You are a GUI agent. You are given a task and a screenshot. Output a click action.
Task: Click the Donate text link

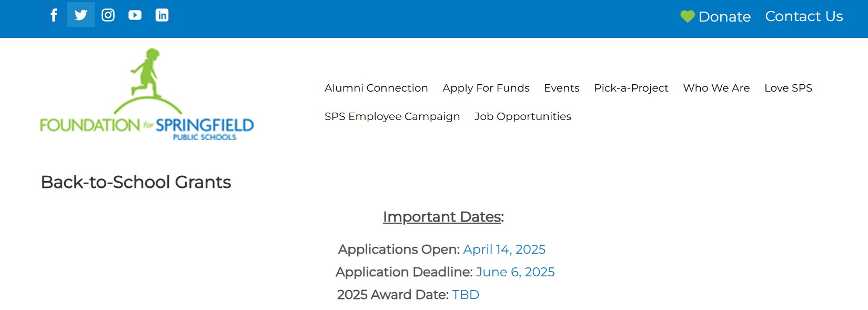click(724, 17)
